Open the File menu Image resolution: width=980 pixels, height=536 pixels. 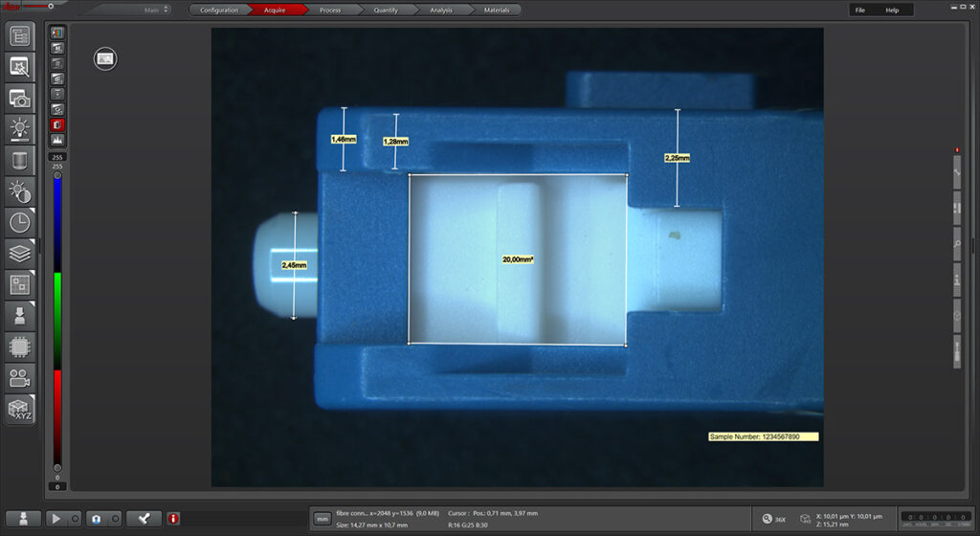click(x=859, y=10)
